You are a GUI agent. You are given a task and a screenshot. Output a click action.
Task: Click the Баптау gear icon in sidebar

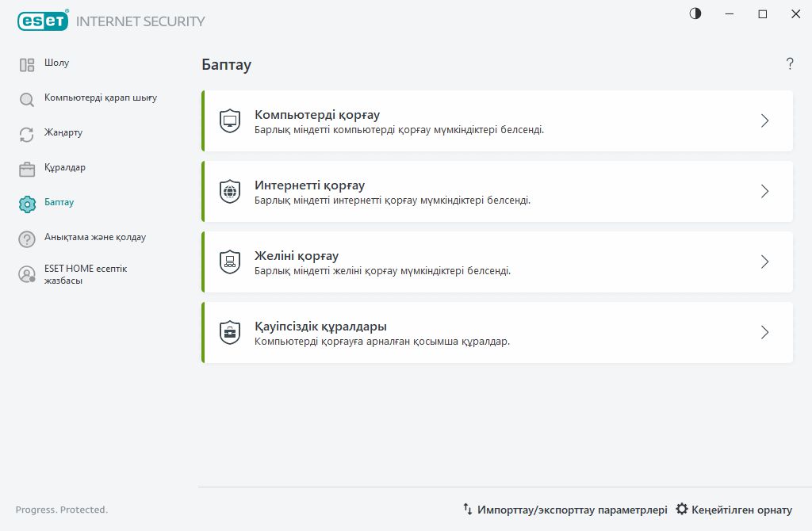point(27,204)
